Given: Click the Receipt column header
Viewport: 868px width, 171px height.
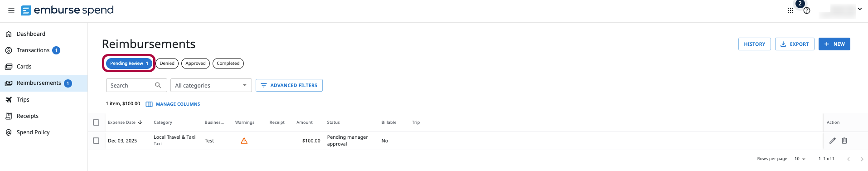Looking at the screenshot, I should click(277, 122).
